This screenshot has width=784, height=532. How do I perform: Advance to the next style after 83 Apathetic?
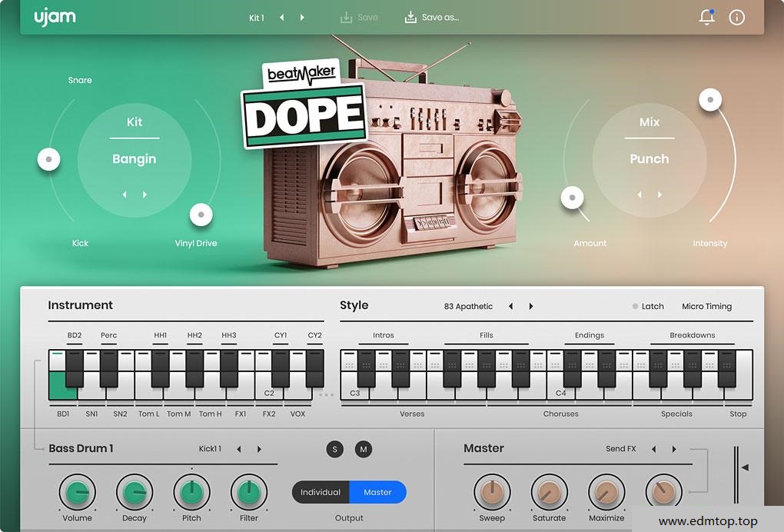click(530, 306)
